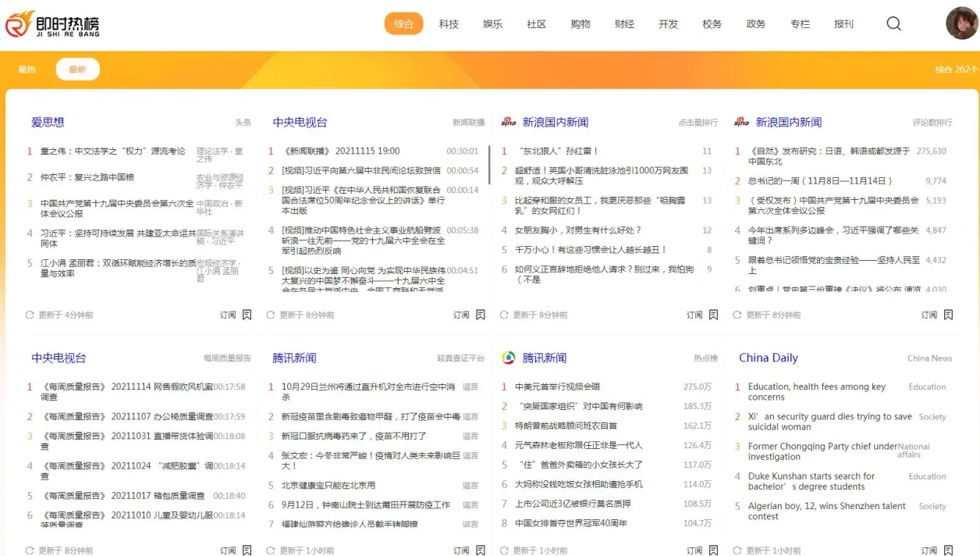Click refresh icon in China Daily card

pyautogui.click(x=737, y=551)
